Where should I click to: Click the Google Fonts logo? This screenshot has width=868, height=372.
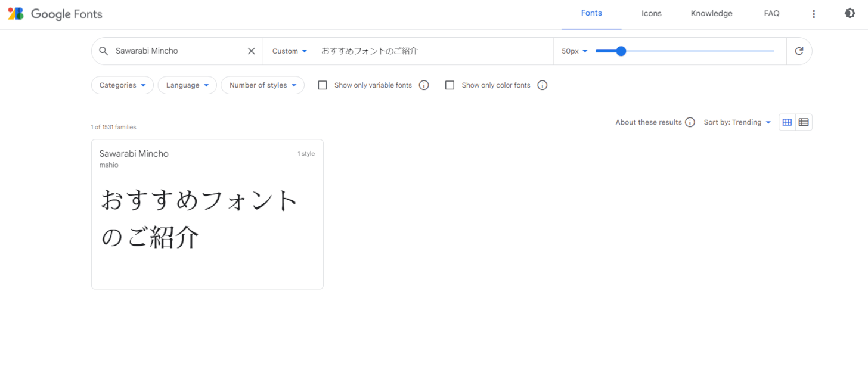(55, 14)
